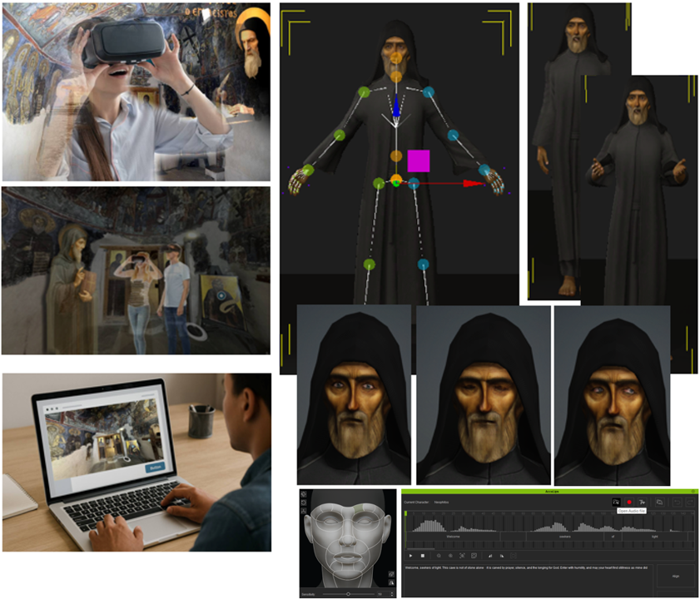Click the text-to-speech icon beside record button
The height and width of the screenshot is (599, 700).
(643, 502)
